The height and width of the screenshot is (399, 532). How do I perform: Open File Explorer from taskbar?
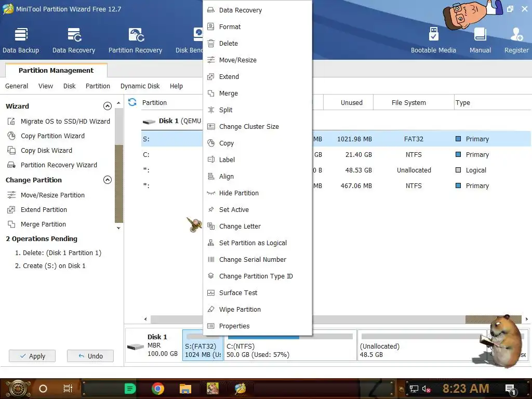tap(185, 389)
